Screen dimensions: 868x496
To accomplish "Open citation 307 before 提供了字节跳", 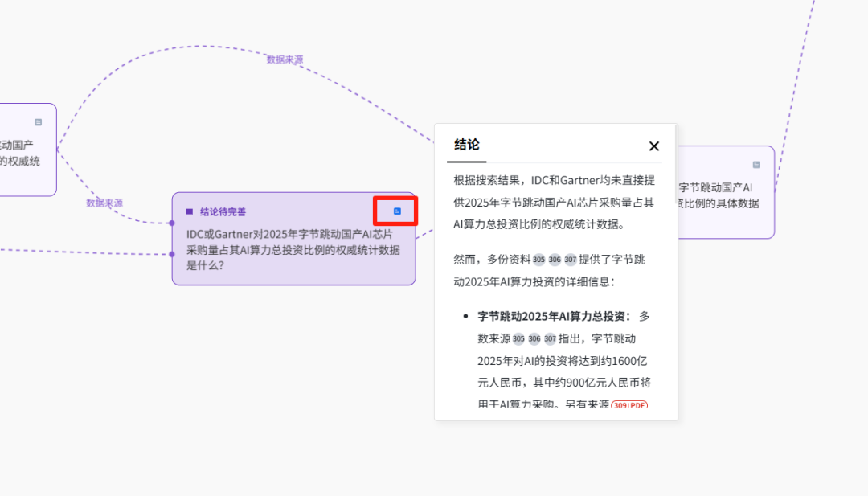I will [570, 260].
